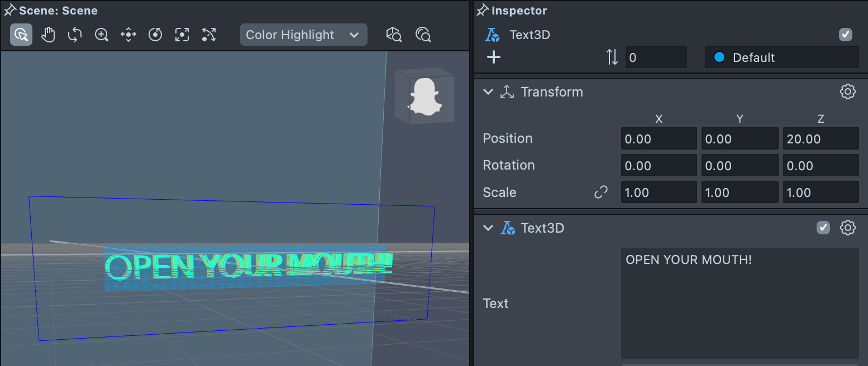Select the move translate tool
Image resolution: width=868 pixels, height=366 pixels.
[x=128, y=35]
